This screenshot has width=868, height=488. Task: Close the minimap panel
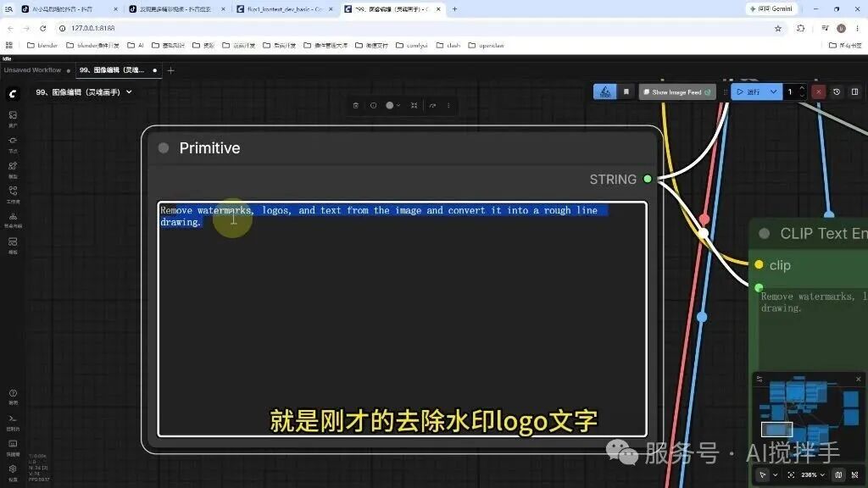(x=858, y=379)
